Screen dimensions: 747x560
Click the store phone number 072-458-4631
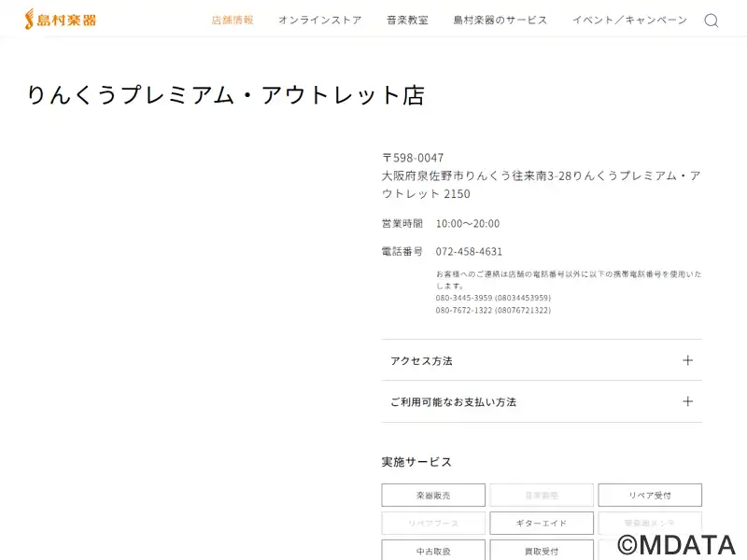click(x=469, y=251)
